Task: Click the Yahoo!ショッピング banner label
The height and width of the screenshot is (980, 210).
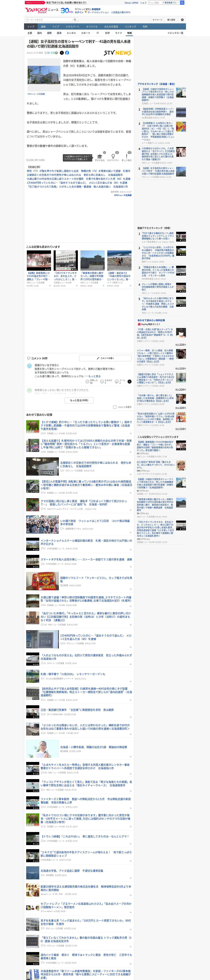Action: [x=35, y=3]
